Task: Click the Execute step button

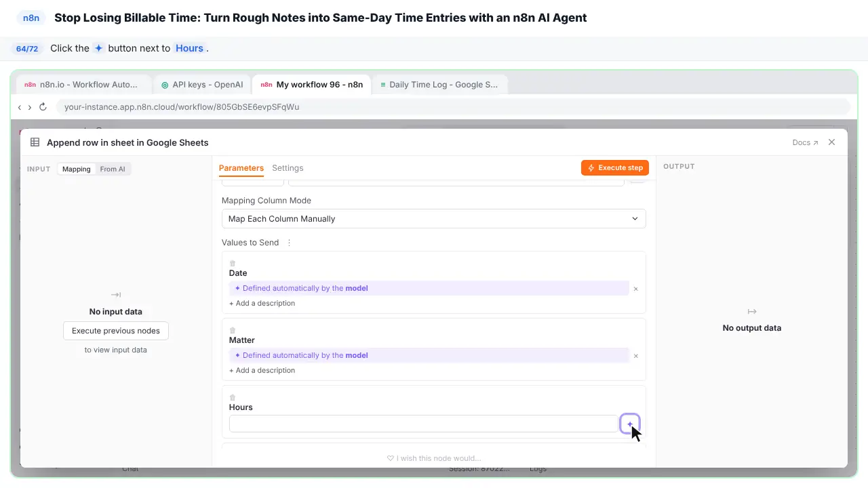Action: point(615,167)
